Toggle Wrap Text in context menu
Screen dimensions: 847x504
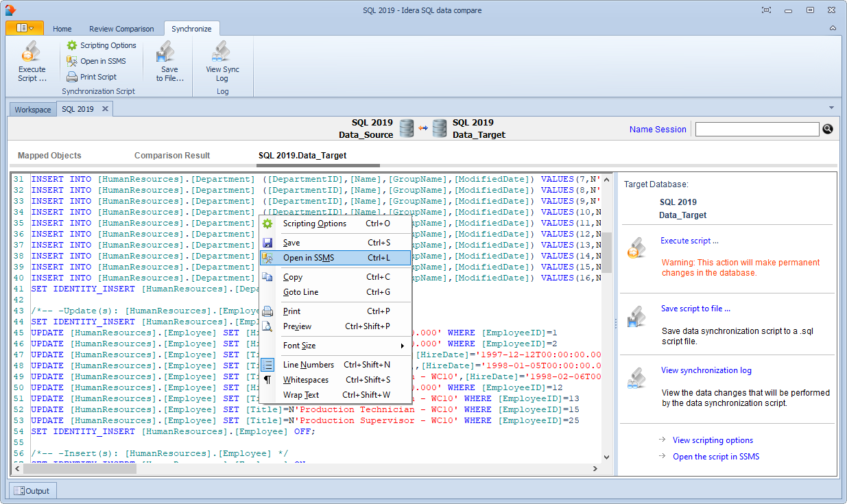coord(301,395)
